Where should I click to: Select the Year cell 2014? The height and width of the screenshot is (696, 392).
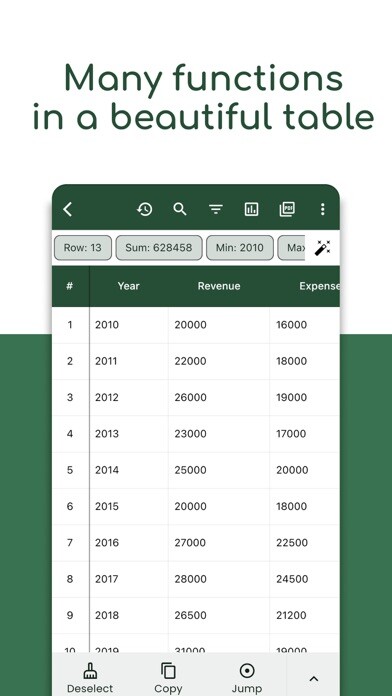pyautogui.click(x=129, y=470)
